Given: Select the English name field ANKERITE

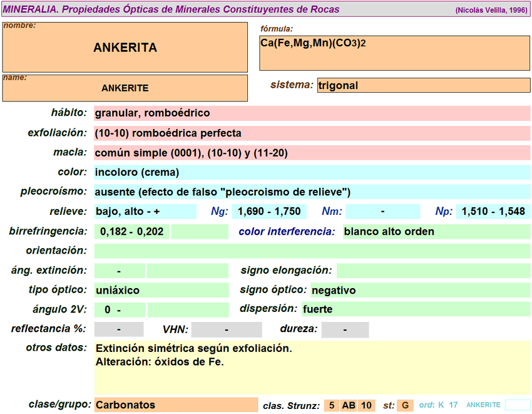Looking at the screenshot, I should point(125,88).
